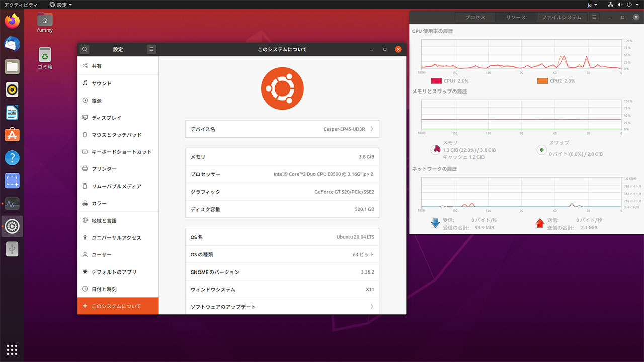The image size is (644, 362).
Task: Select キーボードショートカット in sidebar
Action: pos(118,152)
